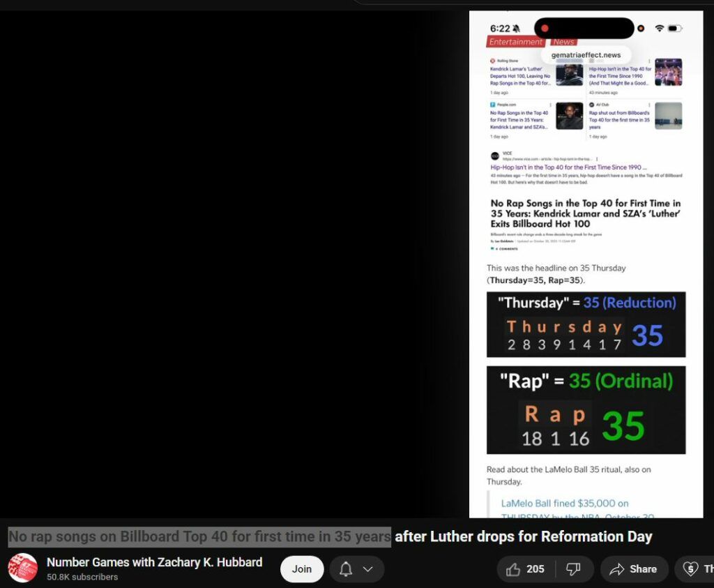Join the Number Games channel membership

[x=301, y=569]
